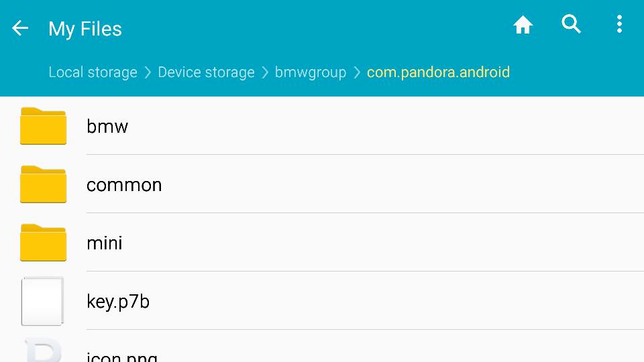
Task: Click the chevron after Local storage
Action: (x=148, y=72)
